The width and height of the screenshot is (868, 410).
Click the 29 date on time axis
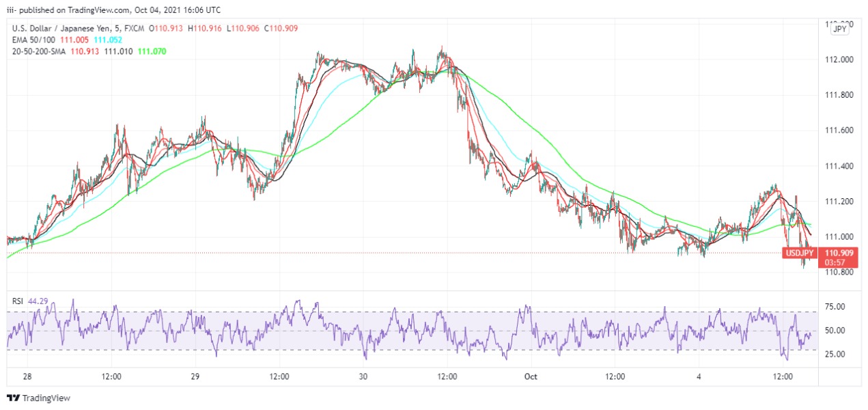point(195,377)
